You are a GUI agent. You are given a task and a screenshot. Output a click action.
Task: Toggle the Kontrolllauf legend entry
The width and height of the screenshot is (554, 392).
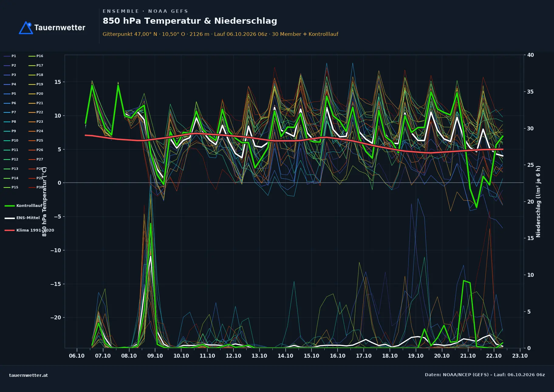23,206
